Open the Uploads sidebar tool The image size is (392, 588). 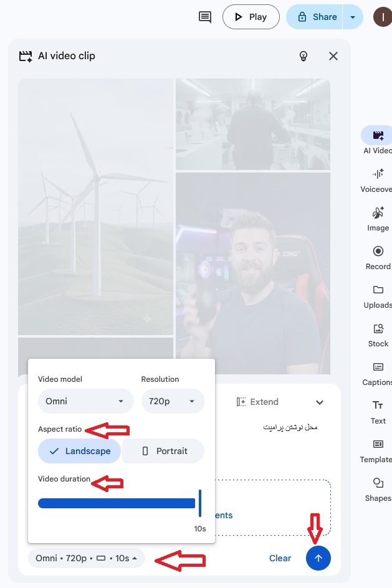coord(378,296)
